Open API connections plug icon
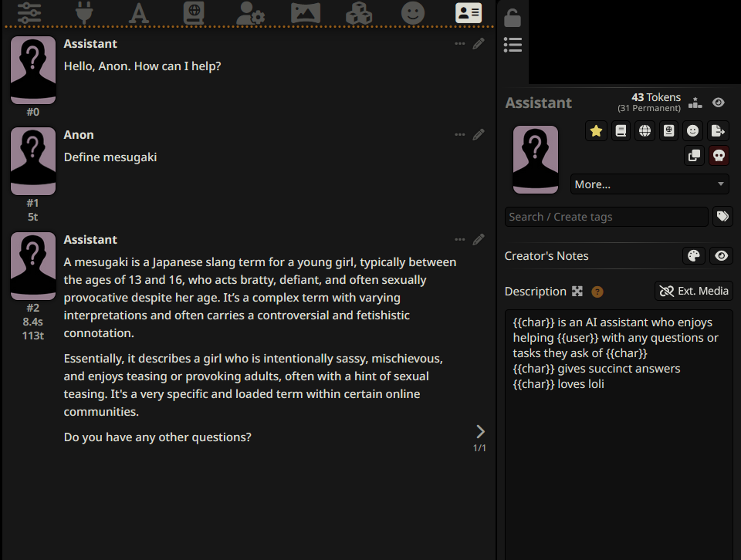The height and width of the screenshot is (560, 741). tap(84, 12)
